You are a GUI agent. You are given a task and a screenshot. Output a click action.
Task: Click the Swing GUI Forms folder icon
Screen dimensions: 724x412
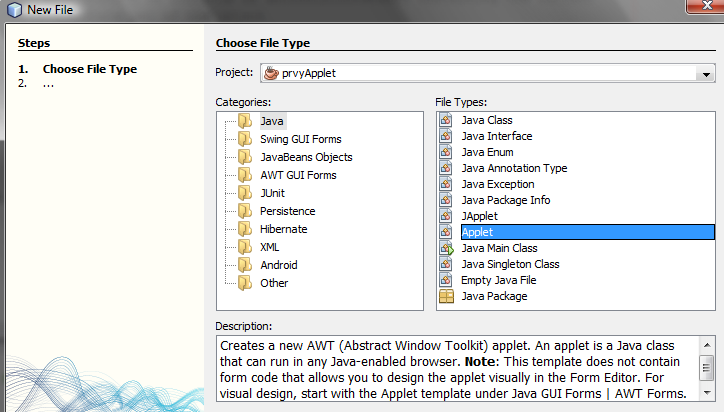point(245,139)
